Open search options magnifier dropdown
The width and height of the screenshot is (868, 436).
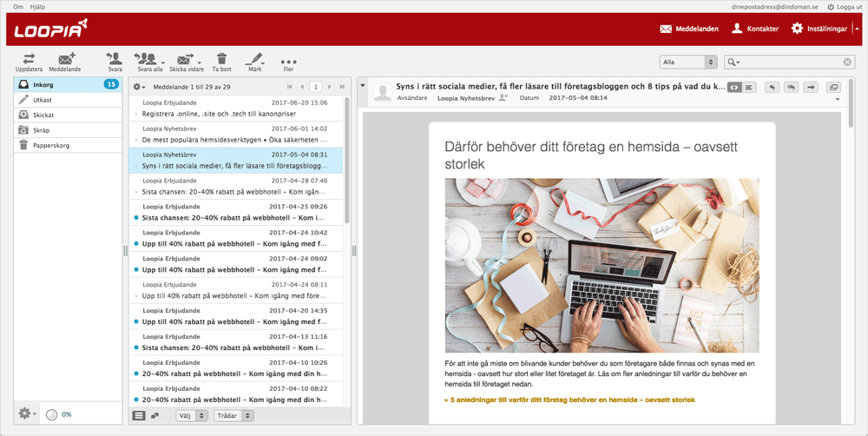click(x=733, y=62)
